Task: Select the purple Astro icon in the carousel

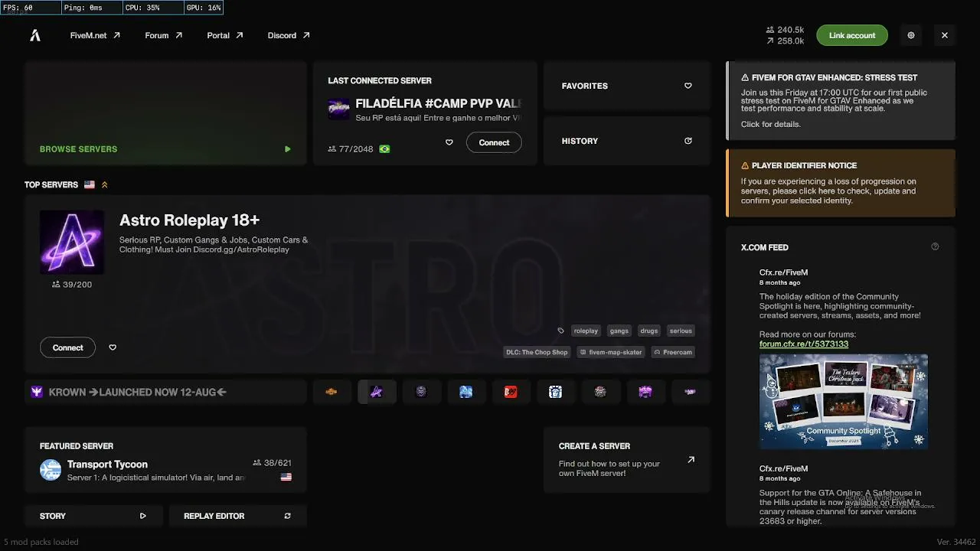Action: (377, 392)
